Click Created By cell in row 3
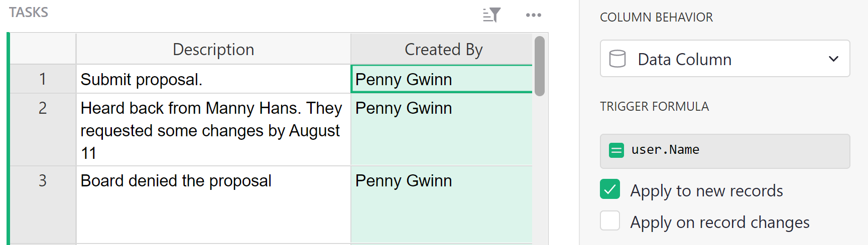868x245 pixels. tap(442, 204)
